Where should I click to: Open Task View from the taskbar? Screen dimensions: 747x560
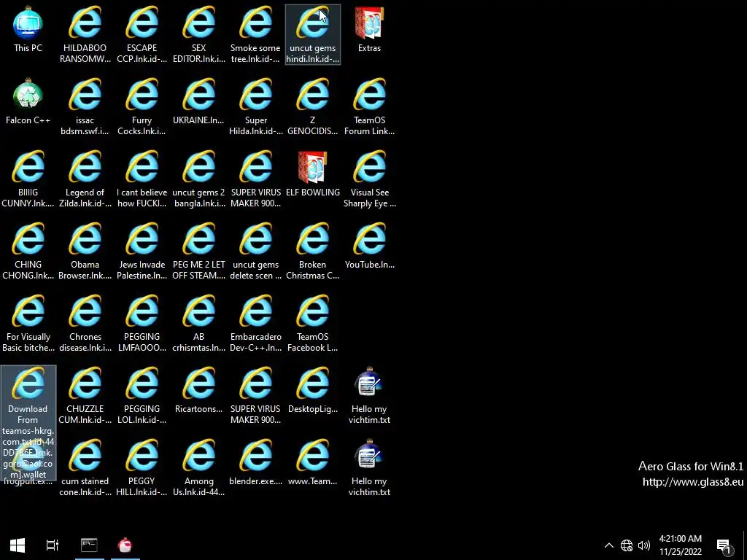[x=53, y=545]
